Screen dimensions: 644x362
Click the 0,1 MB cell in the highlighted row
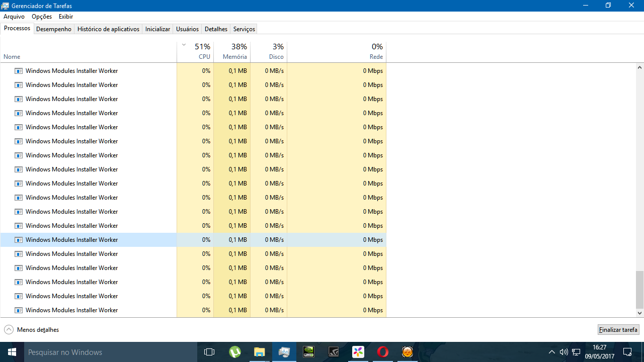tap(232, 240)
